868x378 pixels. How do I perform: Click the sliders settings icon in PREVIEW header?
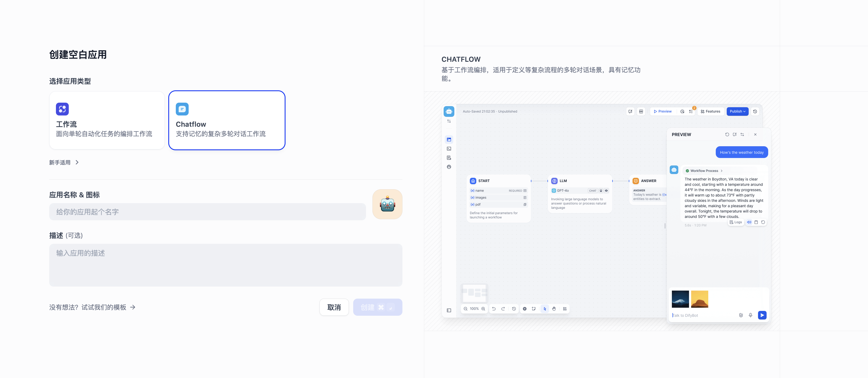coord(742,135)
